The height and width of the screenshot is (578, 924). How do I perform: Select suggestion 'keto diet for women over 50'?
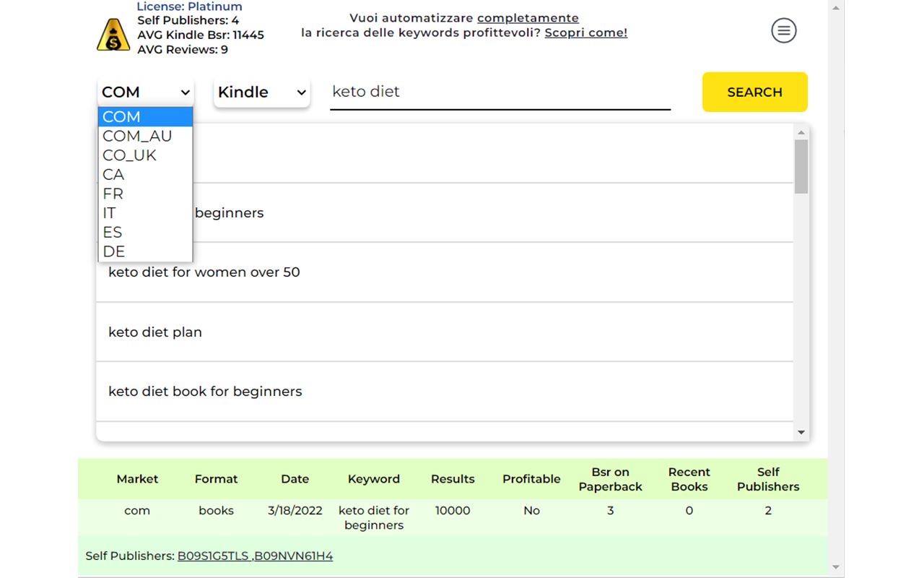(204, 272)
